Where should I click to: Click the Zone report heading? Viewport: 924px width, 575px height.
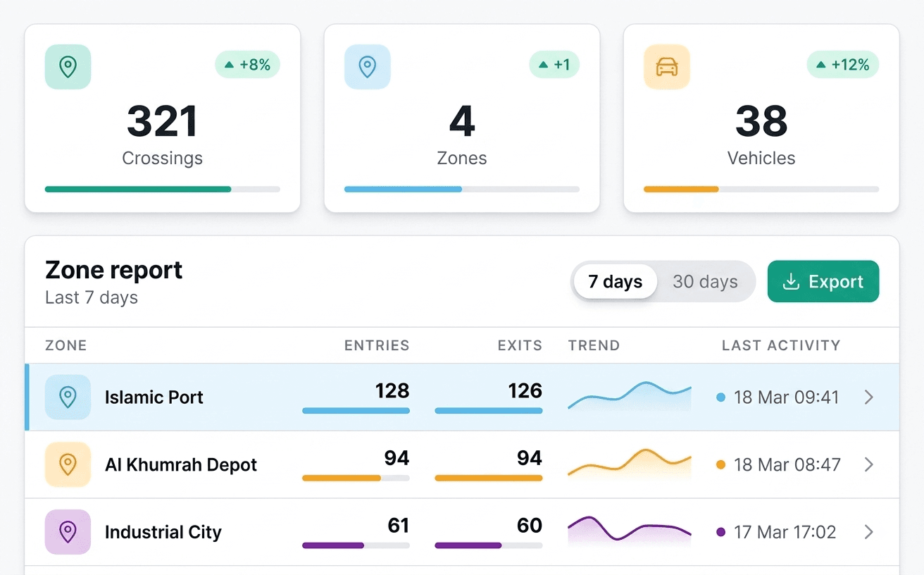pos(114,271)
